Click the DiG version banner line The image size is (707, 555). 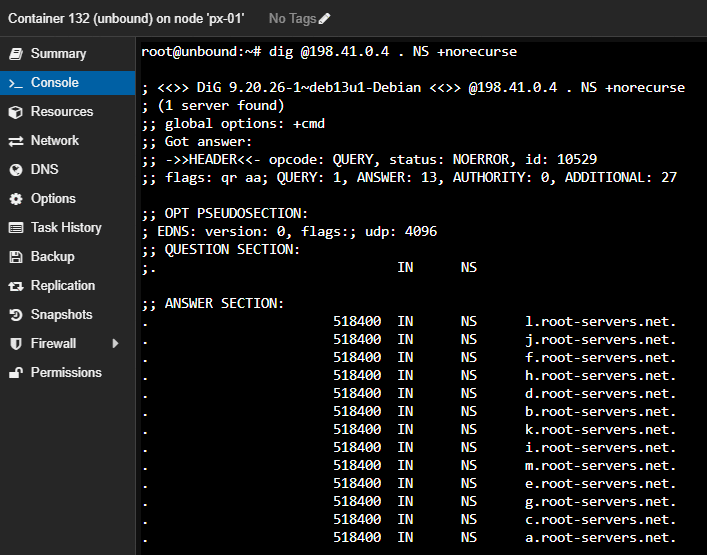pyautogui.click(x=413, y=87)
